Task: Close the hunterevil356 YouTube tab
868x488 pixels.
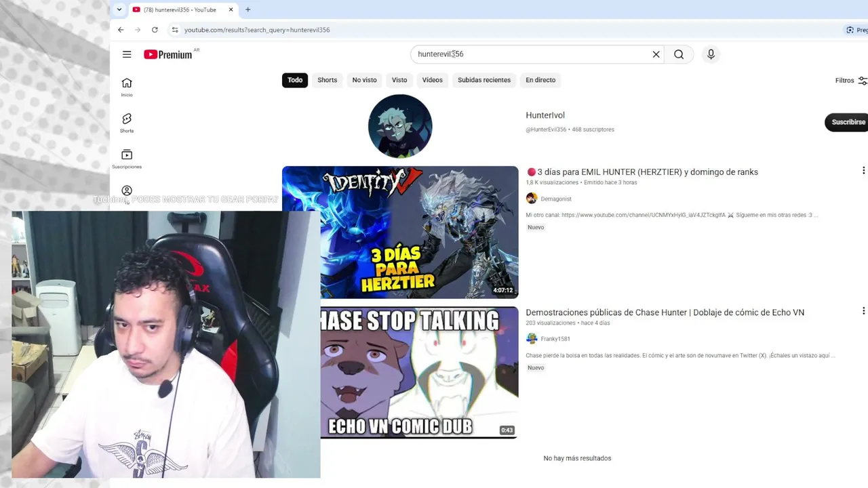Action: pos(231,9)
